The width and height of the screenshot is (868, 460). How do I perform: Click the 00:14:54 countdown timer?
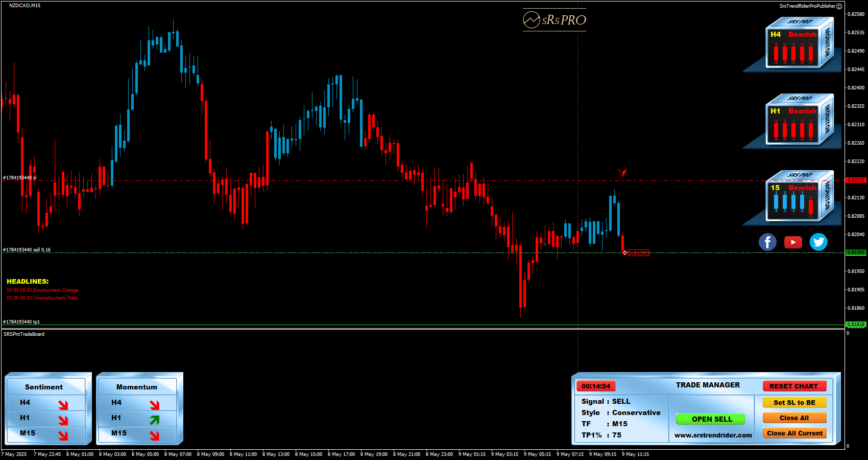(x=596, y=386)
